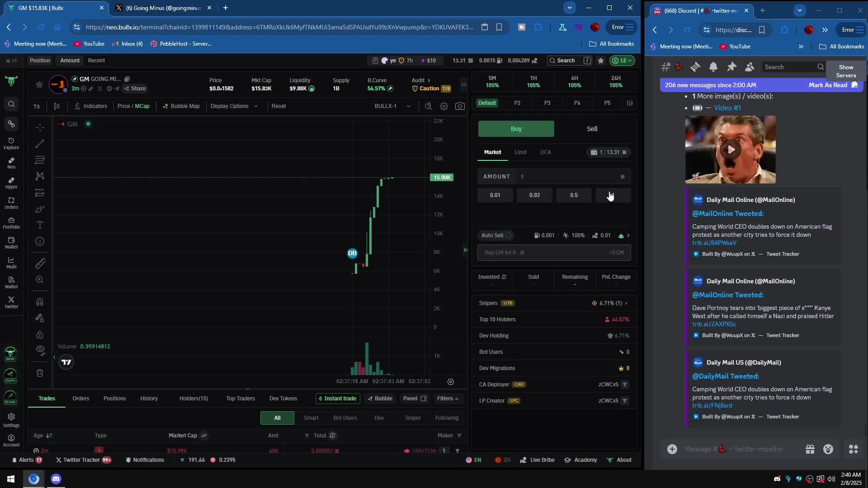This screenshot has width=868, height=488.
Task: Toggle Bubble view in trades
Action: tap(380, 399)
